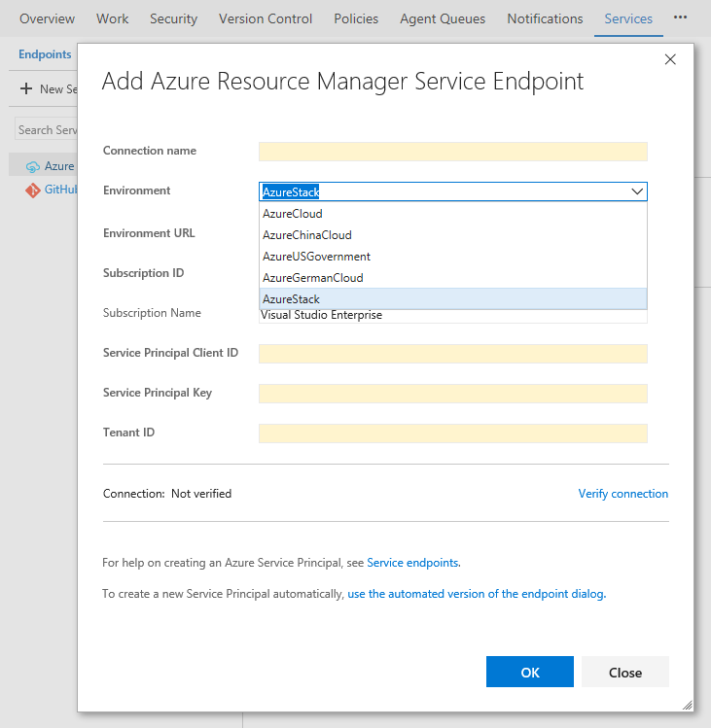Close the dialog with the X icon
Screen dimensions: 711x728
[x=669, y=59]
